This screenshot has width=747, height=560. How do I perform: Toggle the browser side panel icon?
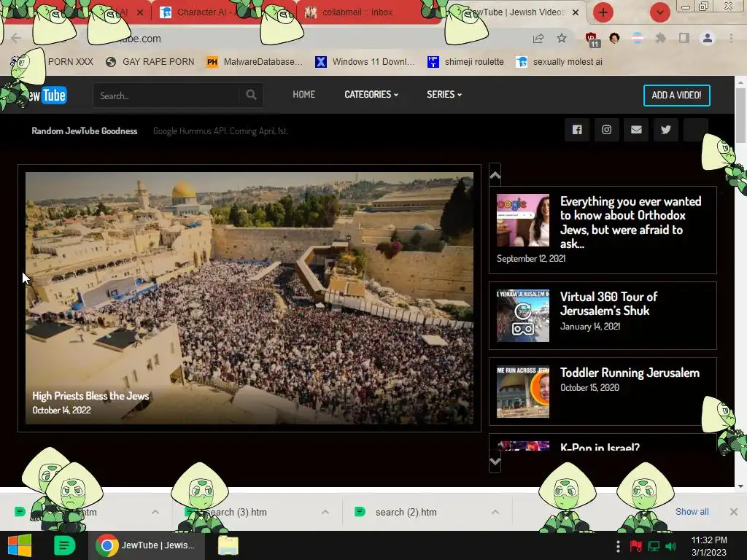(x=684, y=38)
